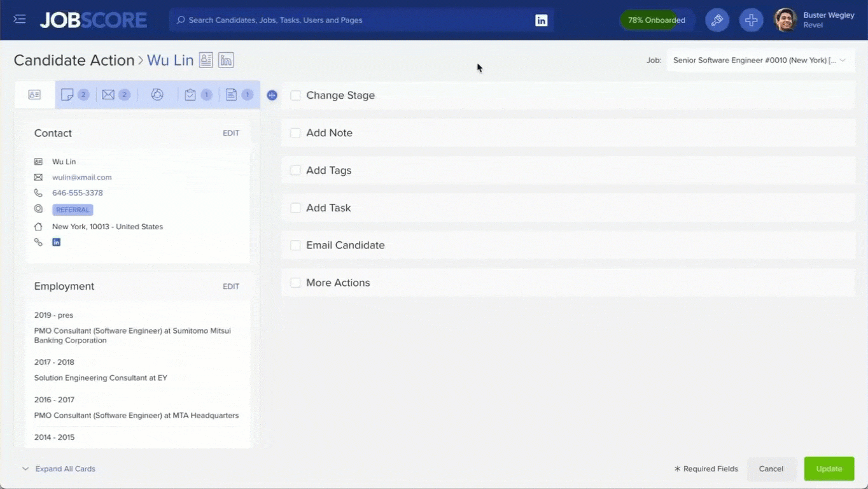Click the envelope icon beside the email address
This screenshot has width=868, height=489.
[38, 177]
